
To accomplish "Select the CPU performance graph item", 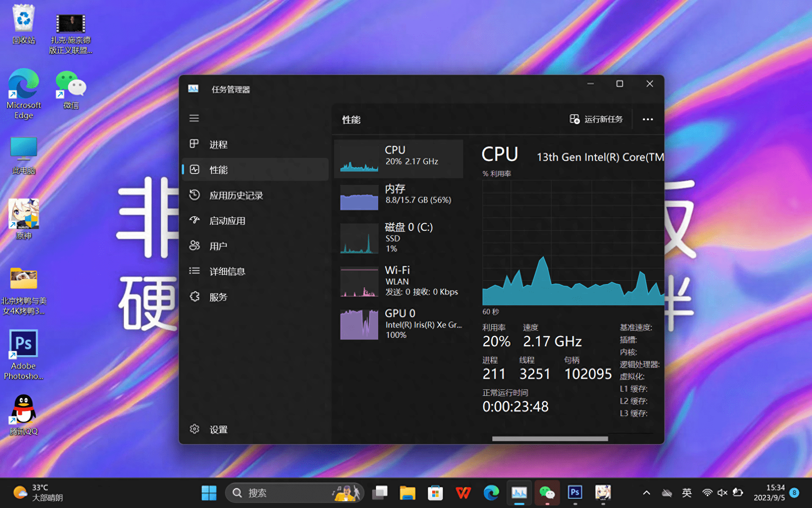I will [x=398, y=158].
